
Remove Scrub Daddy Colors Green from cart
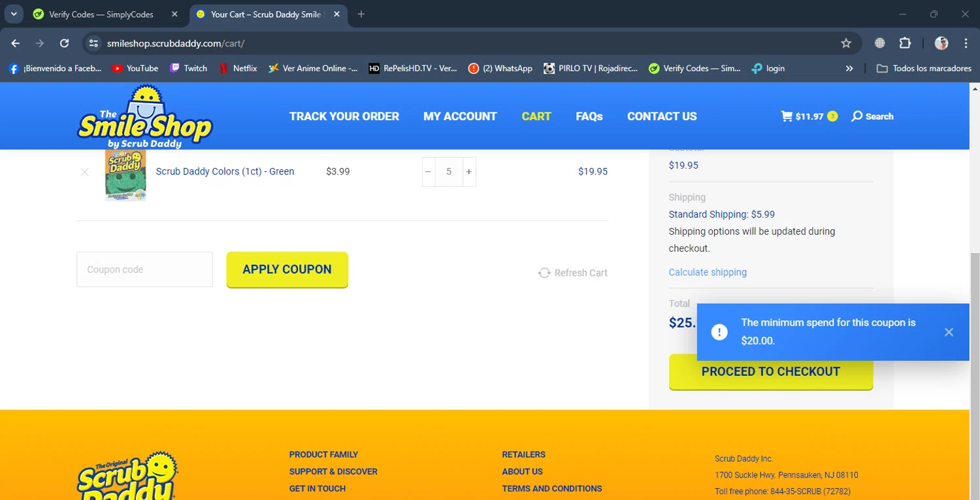84,172
